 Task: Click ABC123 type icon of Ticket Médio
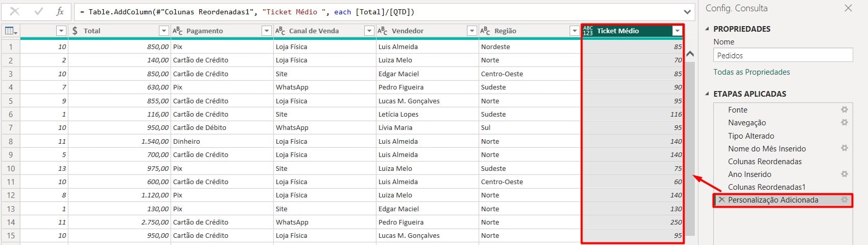point(588,31)
